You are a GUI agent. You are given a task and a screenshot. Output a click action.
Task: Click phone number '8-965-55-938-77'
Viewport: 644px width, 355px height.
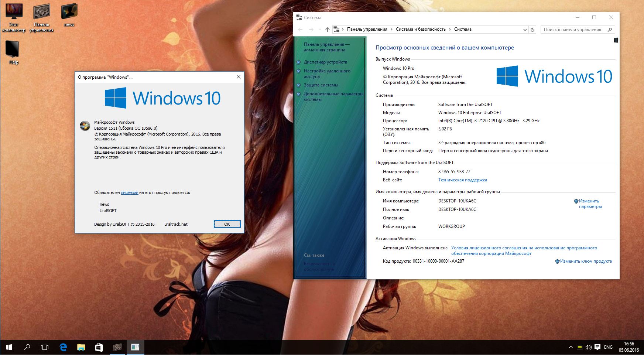[454, 172]
